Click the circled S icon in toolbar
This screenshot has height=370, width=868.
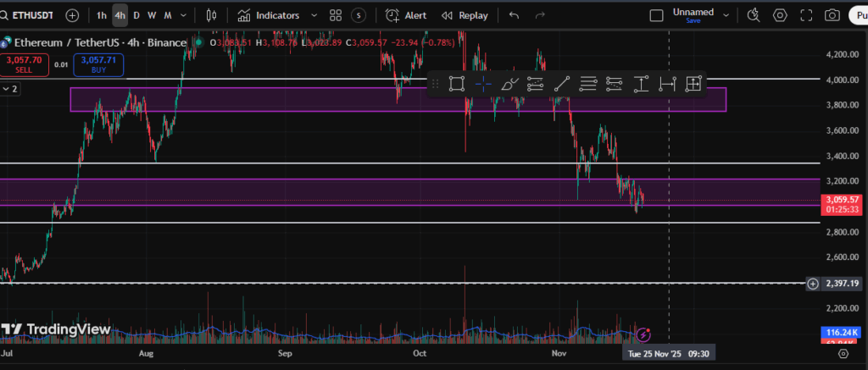(x=359, y=15)
